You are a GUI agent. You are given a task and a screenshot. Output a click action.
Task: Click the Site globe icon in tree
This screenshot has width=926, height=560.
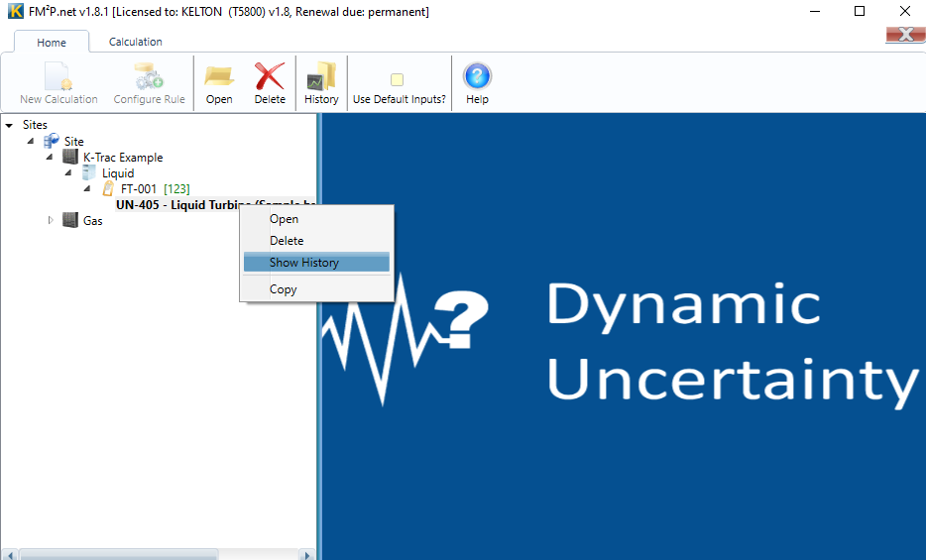(52, 141)
